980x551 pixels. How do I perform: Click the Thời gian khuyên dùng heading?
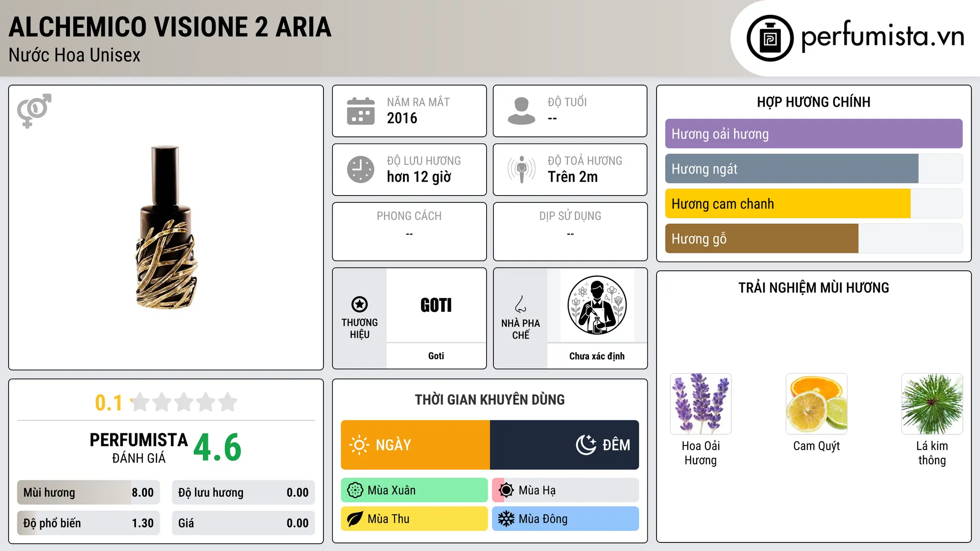[x=490, y=399]
